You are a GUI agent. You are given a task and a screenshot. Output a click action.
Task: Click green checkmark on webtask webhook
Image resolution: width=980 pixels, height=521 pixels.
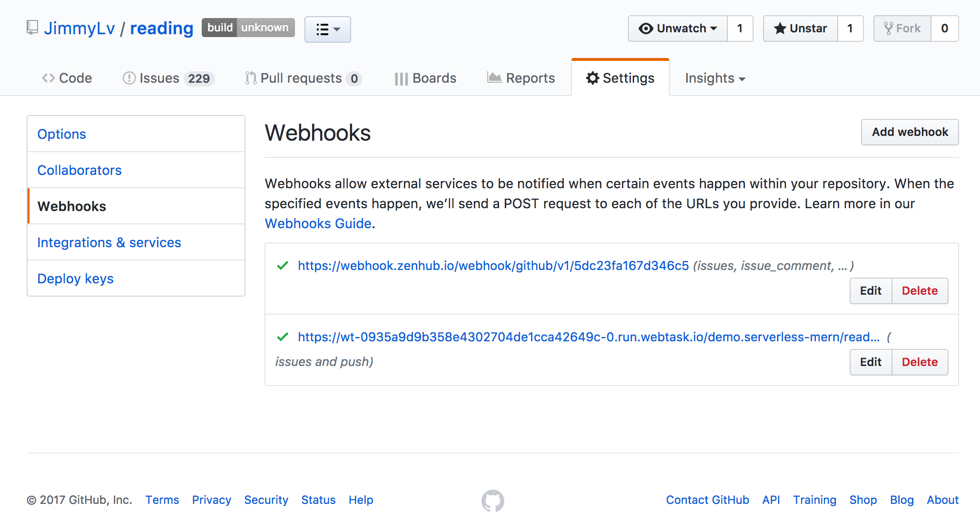pyautogui.click(x=283, y=337)
